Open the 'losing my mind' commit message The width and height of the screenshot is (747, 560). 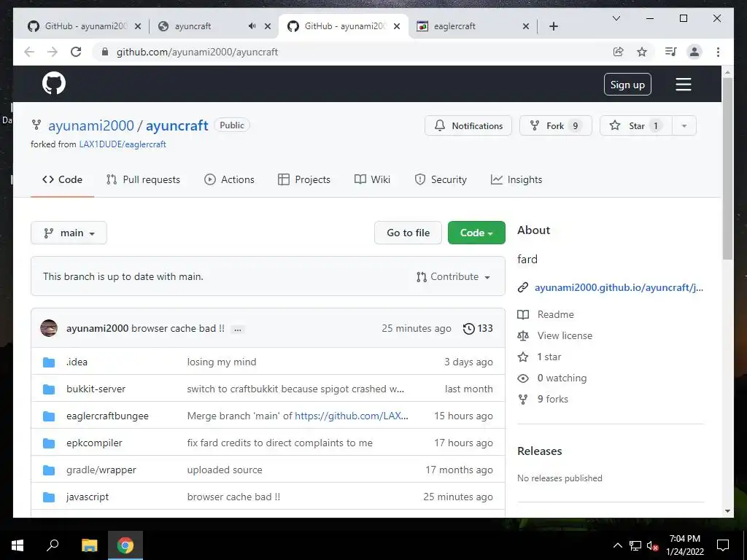222,362
